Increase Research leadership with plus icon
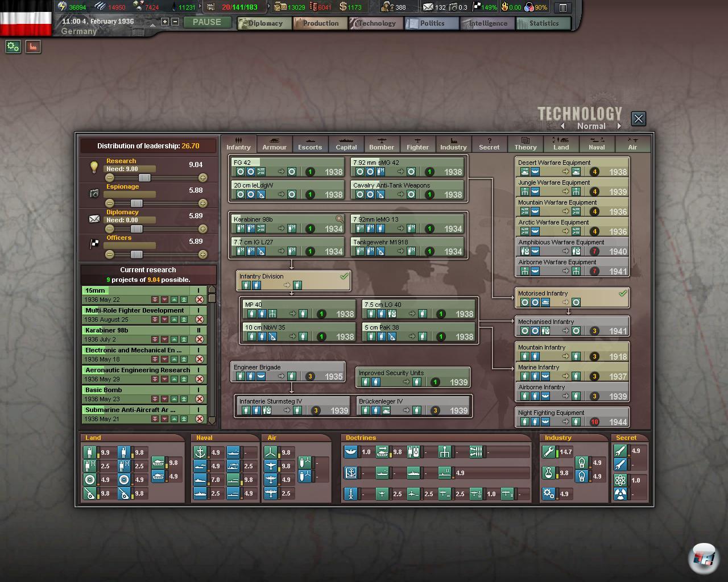 pos(202,177)
